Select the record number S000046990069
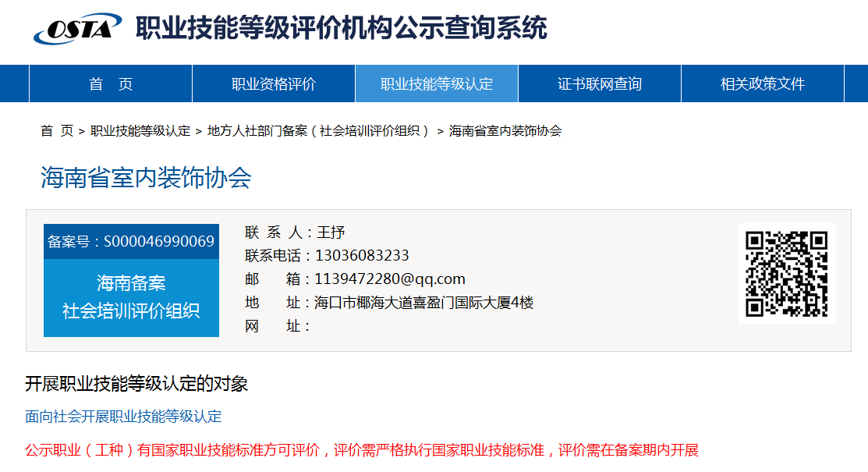This screenshot has height=472, width=868. [x=159, y=242]
